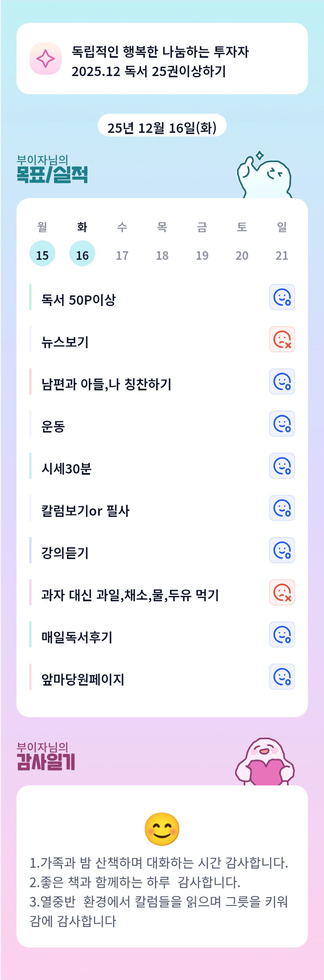Click status face icon for 강의듣기
Image resolution: width=324 pixels, height=980 pixels.
point(282,550)
